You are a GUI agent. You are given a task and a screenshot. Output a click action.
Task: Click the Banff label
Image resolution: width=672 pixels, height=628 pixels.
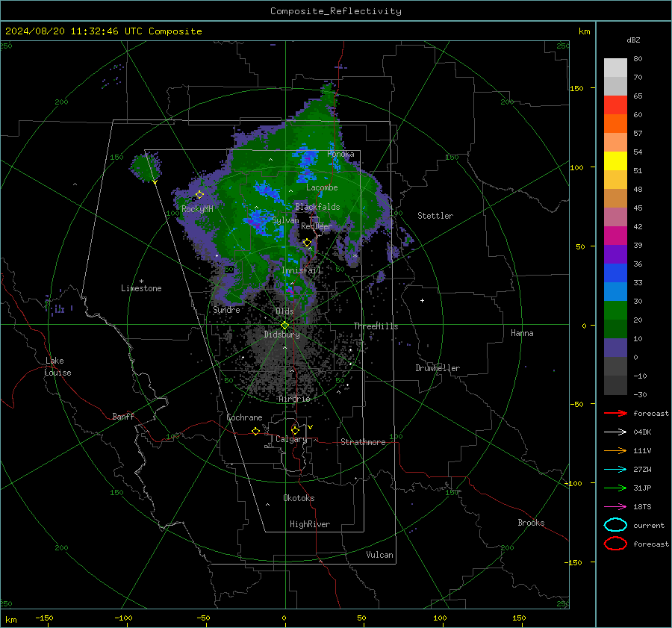pos(123,416)
